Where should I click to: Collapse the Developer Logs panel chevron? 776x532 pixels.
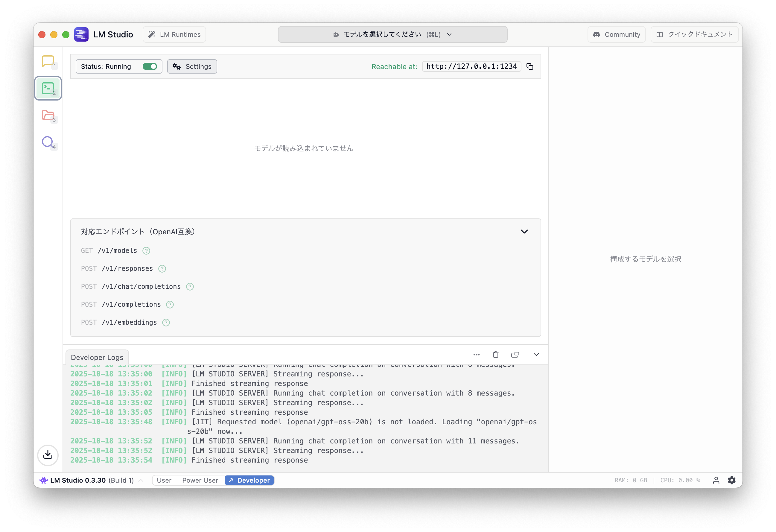point(536,355)
